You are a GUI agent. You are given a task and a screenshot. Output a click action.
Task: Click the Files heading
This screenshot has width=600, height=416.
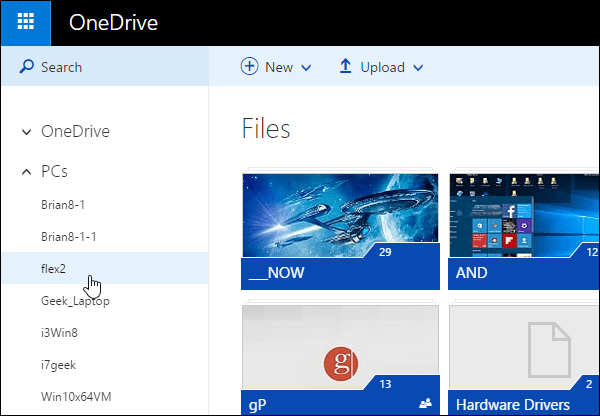click(266, 129)
